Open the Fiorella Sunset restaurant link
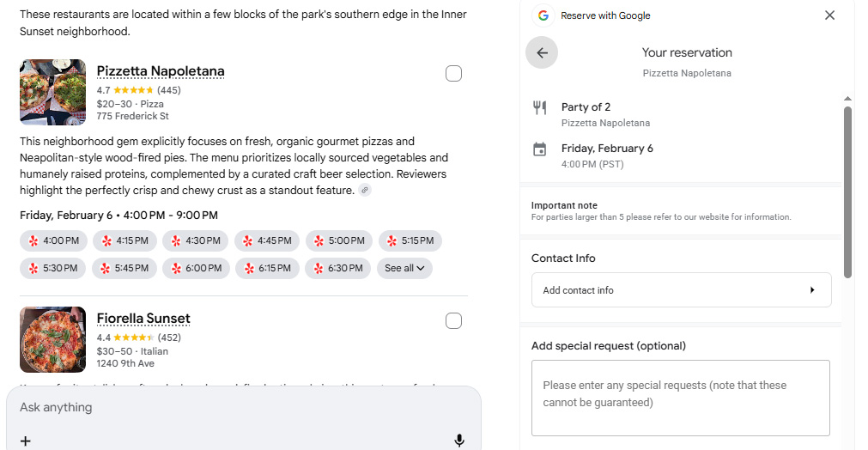 click(143, 319)
